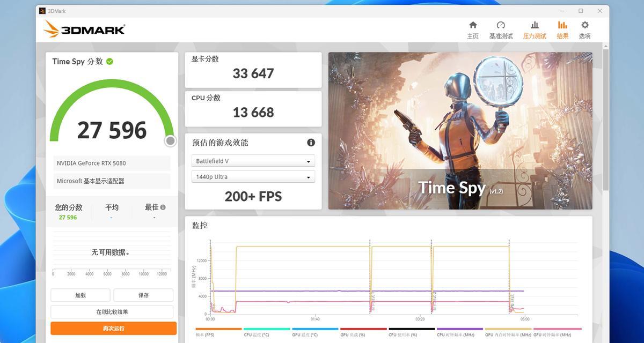Click the 预估的游戏效能 heading

220,143
